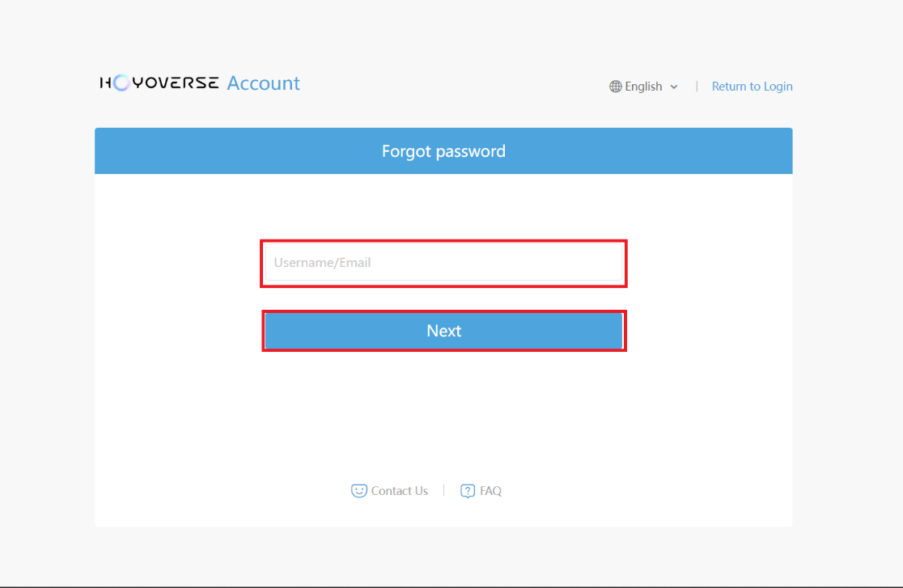
Task: Click the Forgot password header banner
Action: pos(443,151)
